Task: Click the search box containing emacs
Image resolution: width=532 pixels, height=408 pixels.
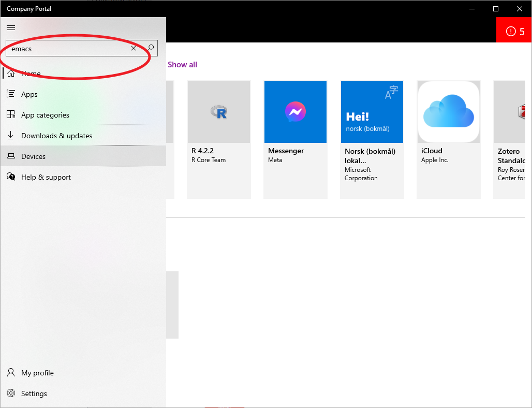Action: tap(81, 48)
